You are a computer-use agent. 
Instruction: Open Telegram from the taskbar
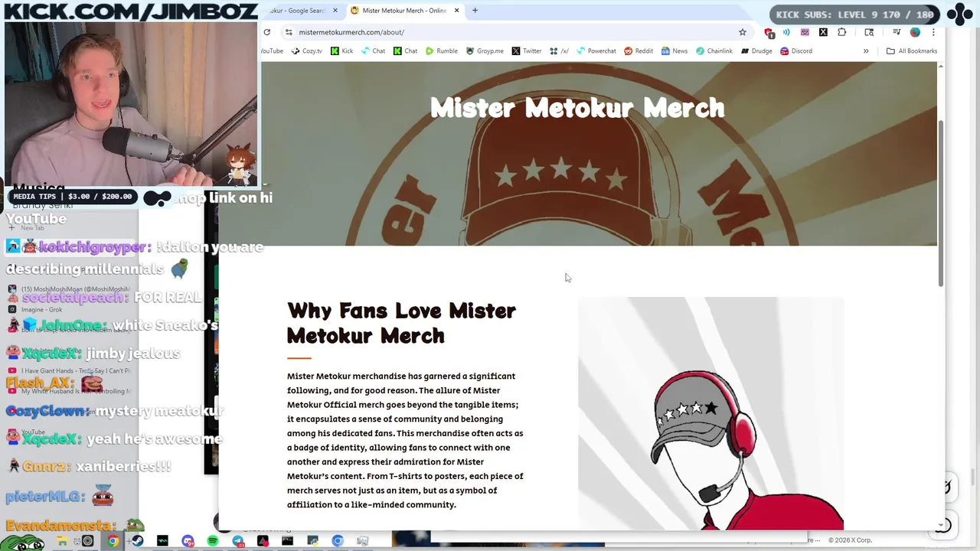click(238, 541)
